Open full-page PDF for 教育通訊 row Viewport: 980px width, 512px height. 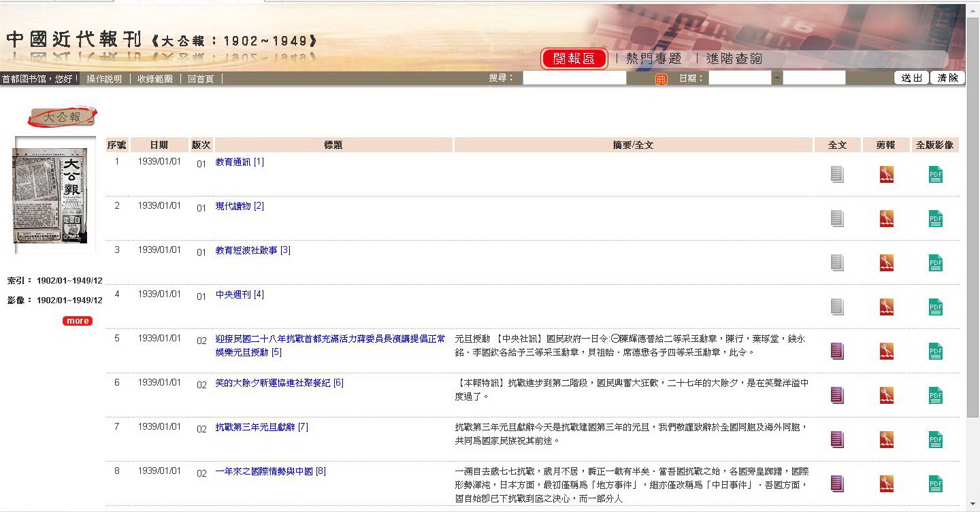click(936, 175)
